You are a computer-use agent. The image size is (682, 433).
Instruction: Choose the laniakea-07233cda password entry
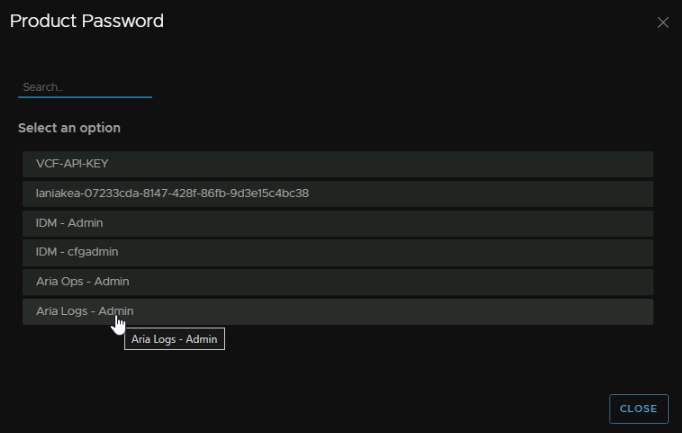(338, 194)
